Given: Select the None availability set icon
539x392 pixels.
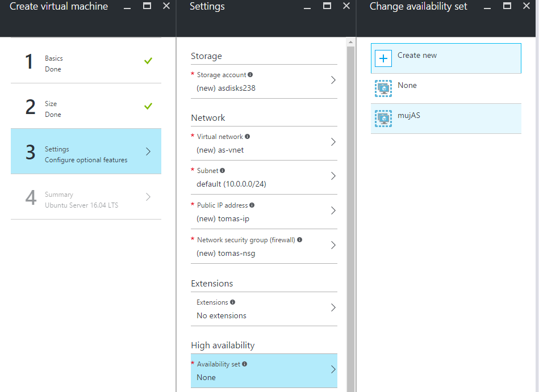Looking at the screenshot, I should [x=383, y=88].
